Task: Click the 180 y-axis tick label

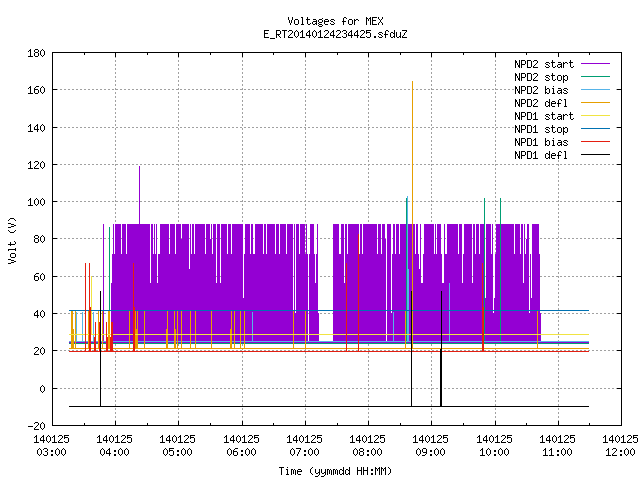Action: 36,53
